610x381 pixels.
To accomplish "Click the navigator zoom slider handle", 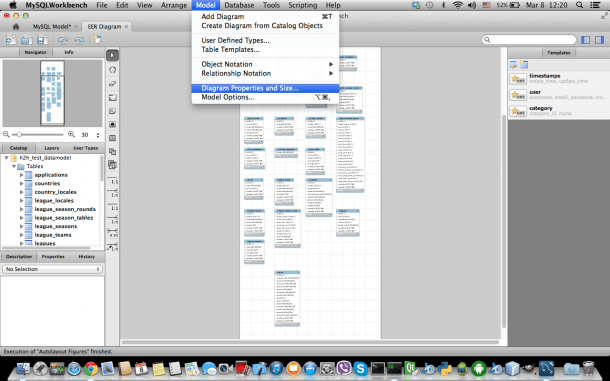I will click(x=19, y=134).
